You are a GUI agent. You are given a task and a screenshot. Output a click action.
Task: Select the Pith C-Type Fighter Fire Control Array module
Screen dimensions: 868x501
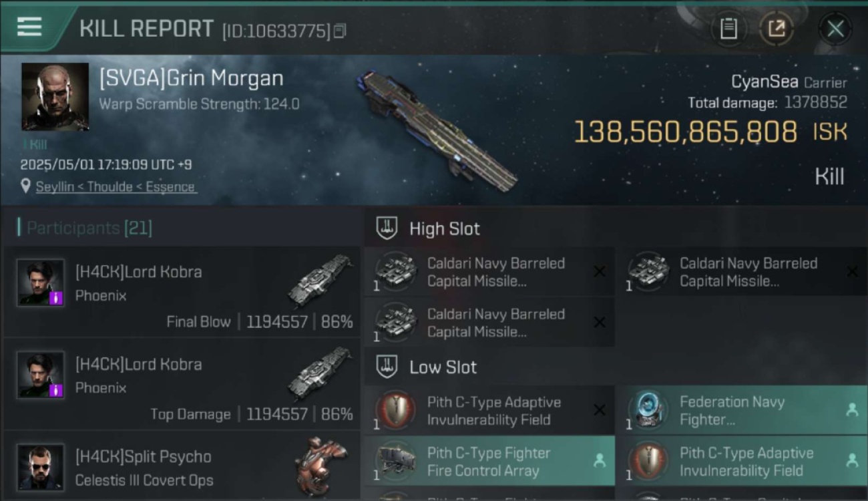click(x=489, y=461)
